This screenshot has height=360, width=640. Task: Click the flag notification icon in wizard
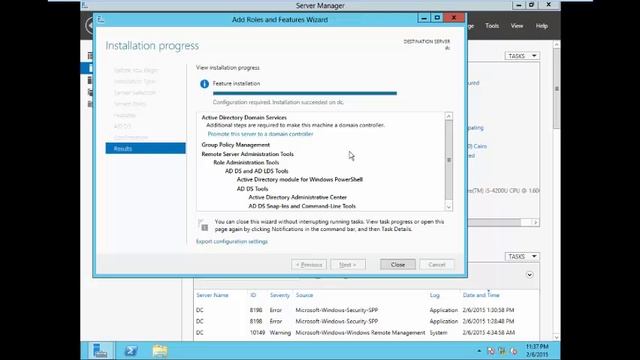pos(203,225)
